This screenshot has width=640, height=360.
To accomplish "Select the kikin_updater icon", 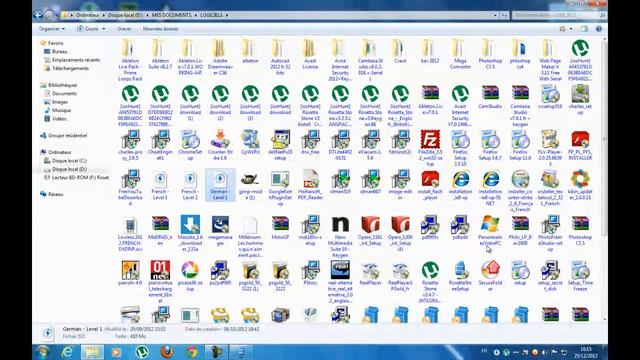I will 580,179.
